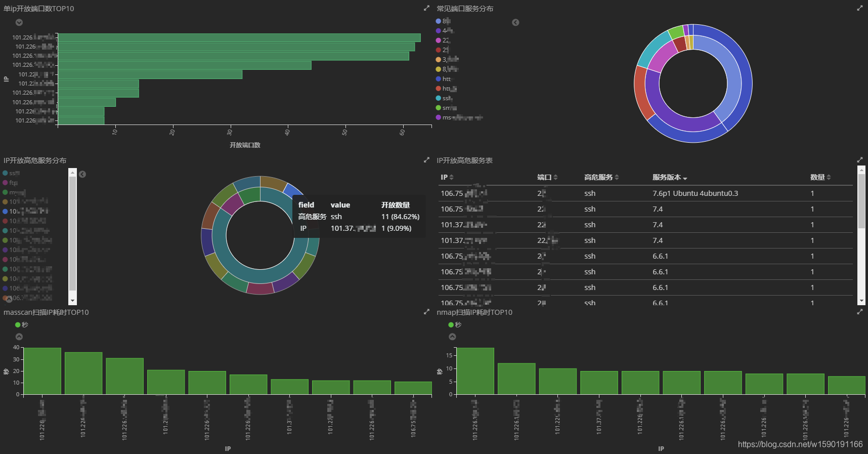Click the table's vertical scrollbar down arrow
Screen dimensions: 868x454
861,301
